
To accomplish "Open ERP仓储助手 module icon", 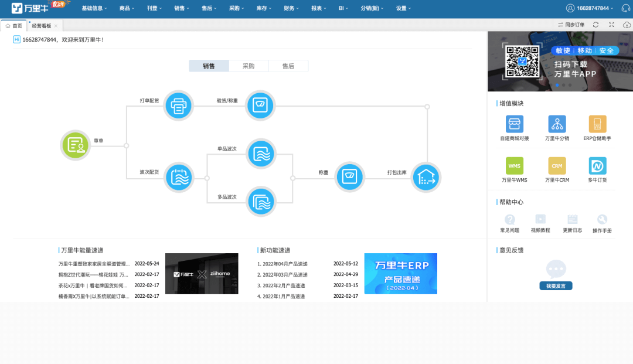I will click(x=597, y=124).
